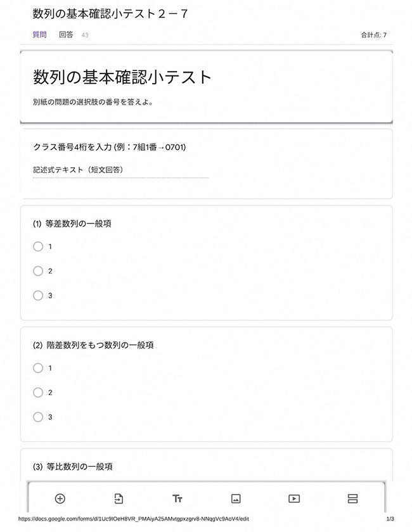Choose option 3 under 等差数列の一般項
The image size is (412, 532).
coord(38,295)
